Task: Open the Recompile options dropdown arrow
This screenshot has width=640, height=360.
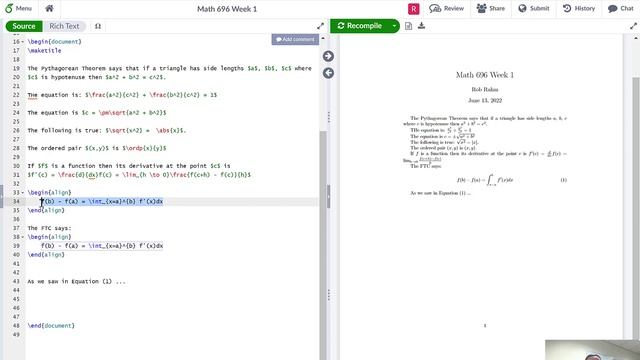Action: (x=394, y=26)
